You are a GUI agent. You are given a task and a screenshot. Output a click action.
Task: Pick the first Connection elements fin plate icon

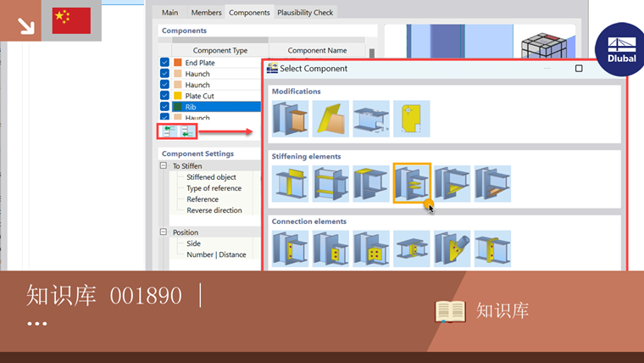click(x=290, y=249)
